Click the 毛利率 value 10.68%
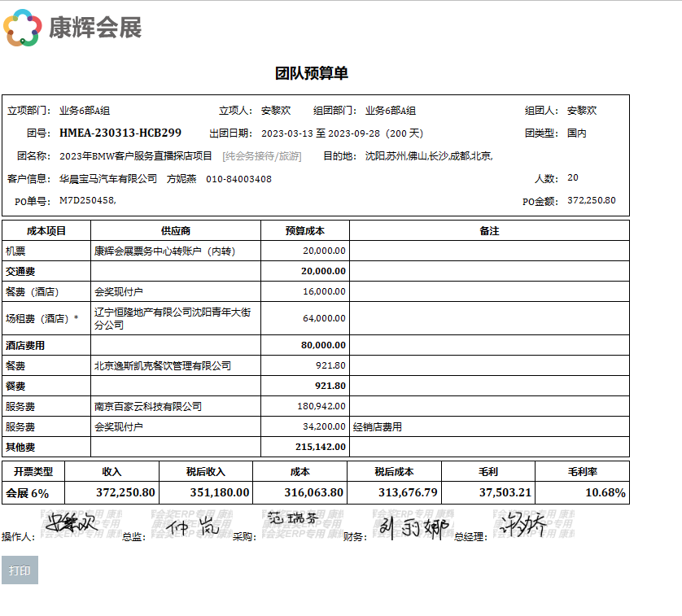This screenshot has height=616, width=682. [x=605, y=492]
